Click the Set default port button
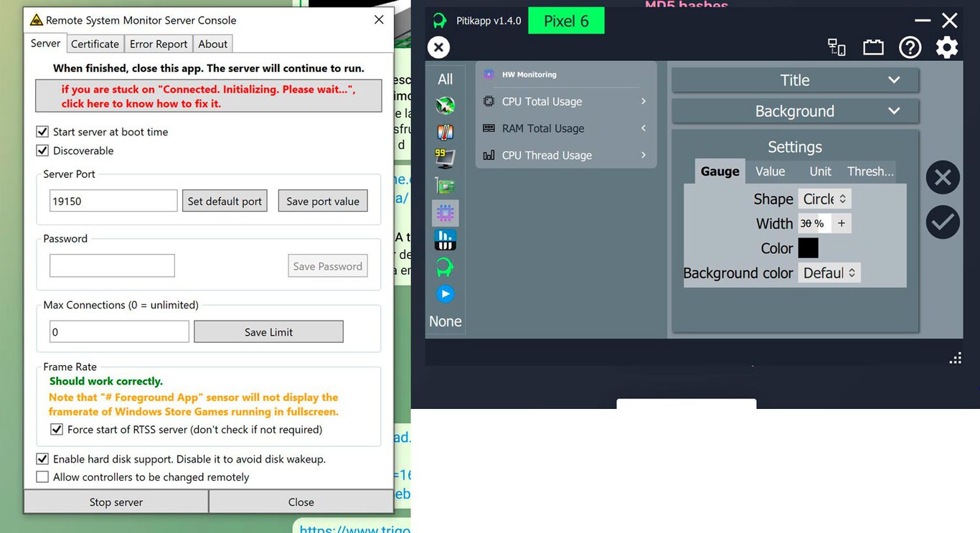The height and width of the screenshot is (533, 980). pyautogui.click(x=225, y=201)
